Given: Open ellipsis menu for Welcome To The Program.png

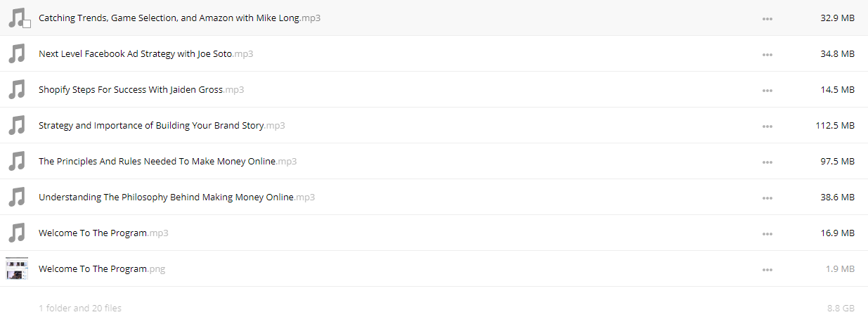Looking at the screenshot, I should click(767, 269).
